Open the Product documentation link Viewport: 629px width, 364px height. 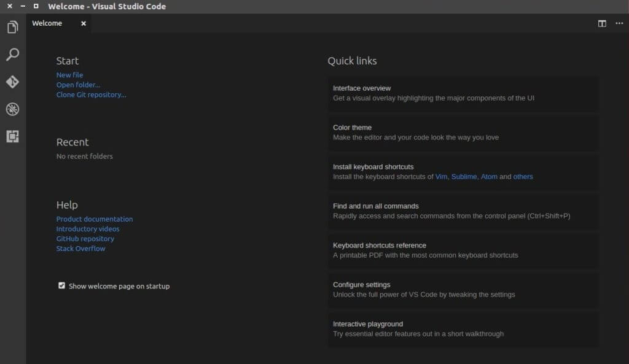(94, 219)
